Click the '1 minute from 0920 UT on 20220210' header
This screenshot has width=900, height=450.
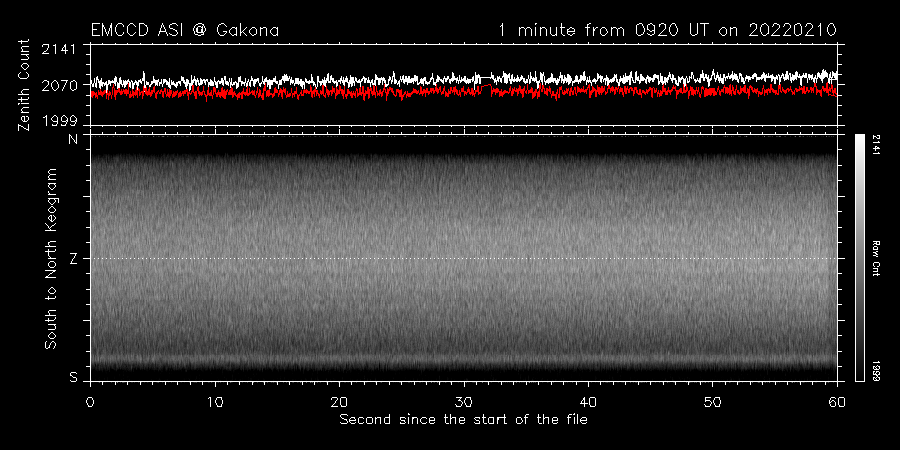(668, 30)
